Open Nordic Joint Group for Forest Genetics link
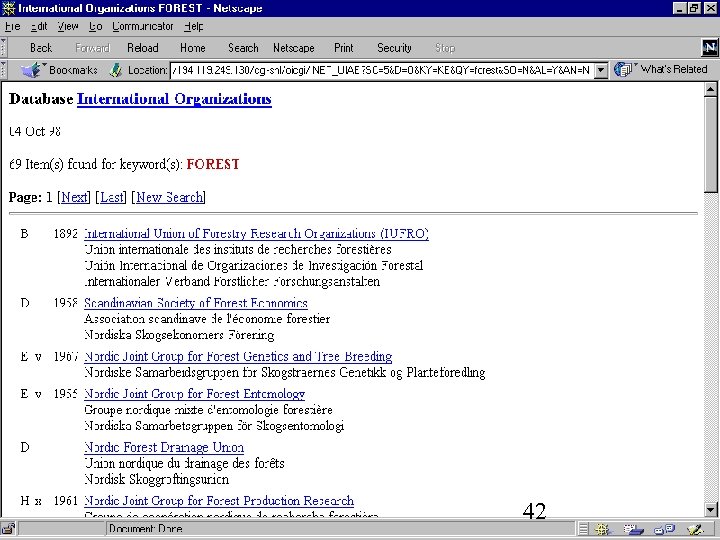The width and height of the screenshot is (720, 540). click(238, 357)
